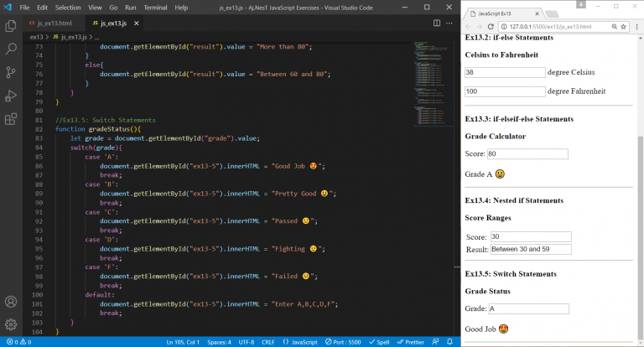
Task: Click the Grade input field containing A
Action: pos(528,308)
